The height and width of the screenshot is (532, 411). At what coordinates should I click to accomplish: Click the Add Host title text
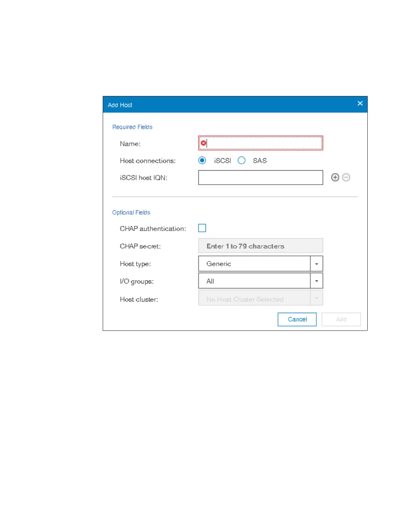[x=120, y=105]
